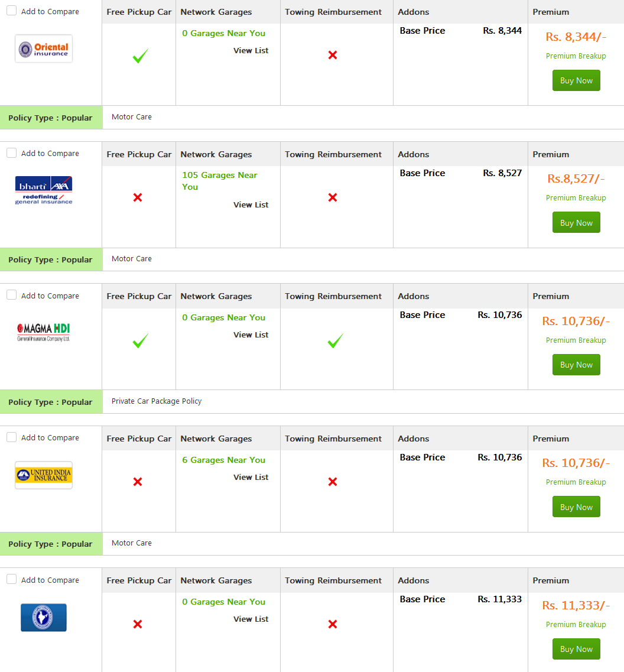The height and width of the screenshot is (672, 624).
Task: Open View List for 105 Garages Near You
Action: point(251,205)
